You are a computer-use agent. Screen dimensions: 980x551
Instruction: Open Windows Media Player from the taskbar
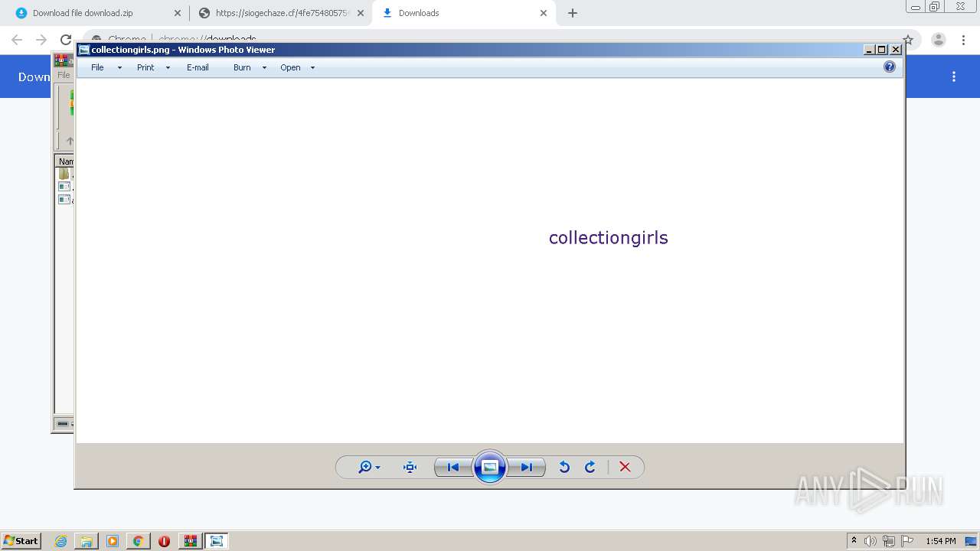pyautogui.click(x=113, y=541)
